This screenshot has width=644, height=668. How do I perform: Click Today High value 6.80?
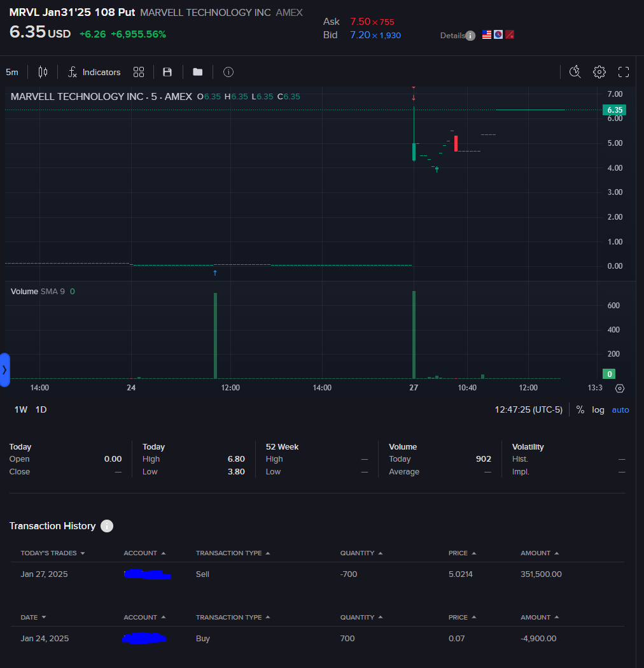(x=236, y=459)
